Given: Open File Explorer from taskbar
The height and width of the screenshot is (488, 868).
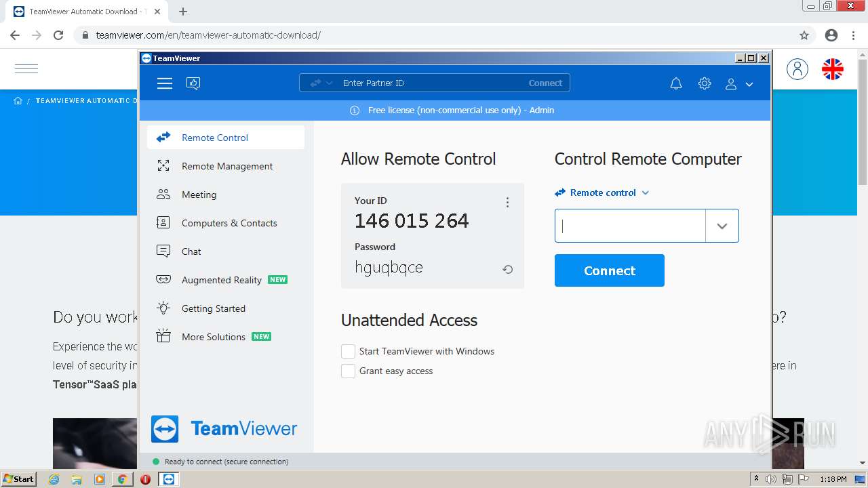Looking at the screenshot, I should pyautogui.click(x=77, y=479).
